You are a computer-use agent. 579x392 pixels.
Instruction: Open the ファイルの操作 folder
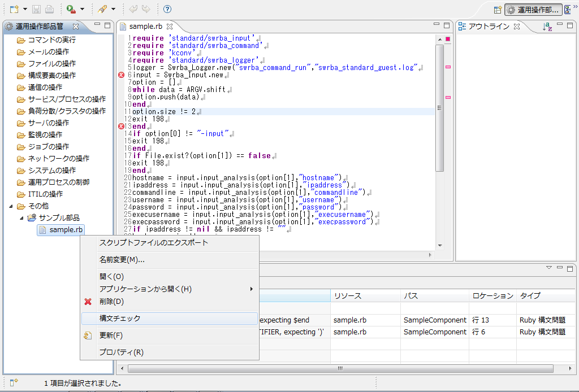pyautogui.click(x=46, y=63)
